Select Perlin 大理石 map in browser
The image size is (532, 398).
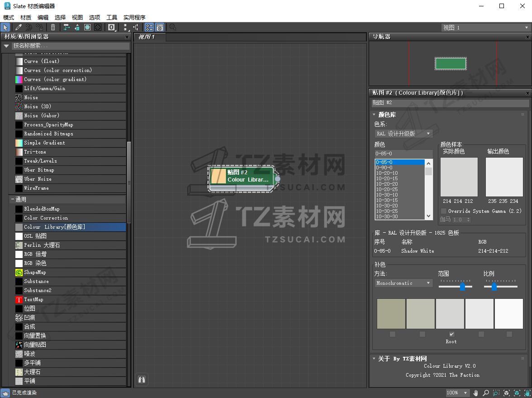[x=42, y=245]
